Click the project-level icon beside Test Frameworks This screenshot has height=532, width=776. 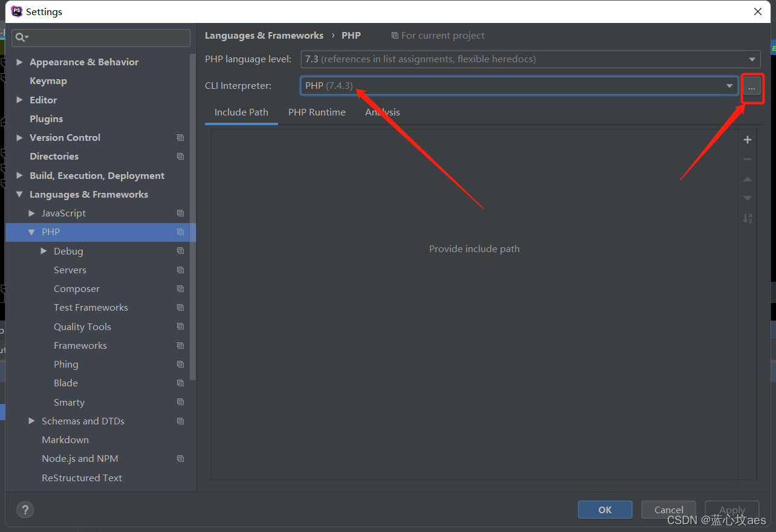[x=180, y=308]
